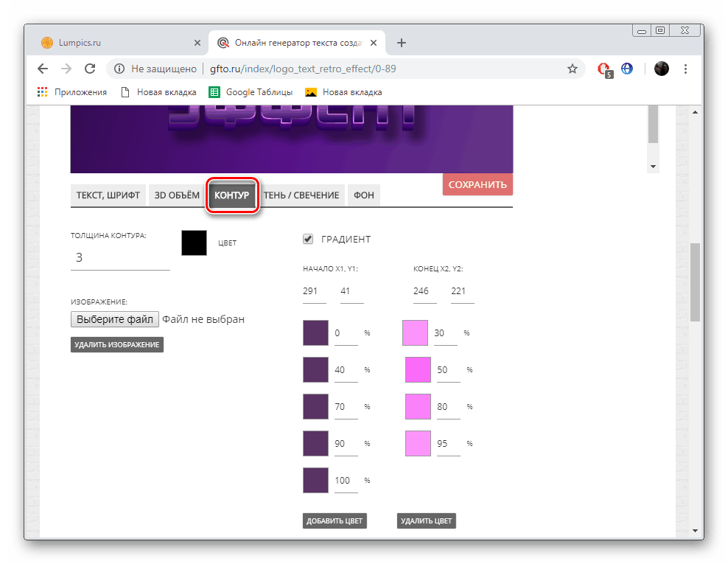This screenshot has height=564, width=728.
Task: Switch to the Lumpics.ru browser tab
Action: [x=121, y=43]
